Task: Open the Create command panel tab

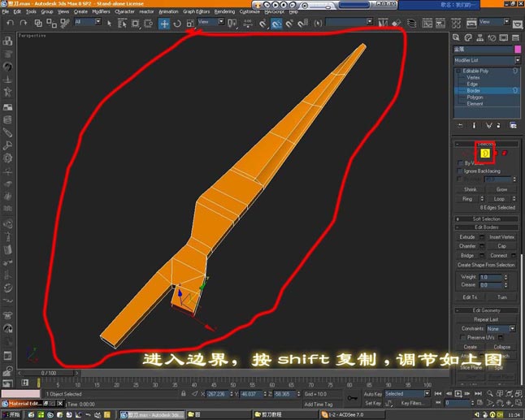Action: (x=456, y=37)
